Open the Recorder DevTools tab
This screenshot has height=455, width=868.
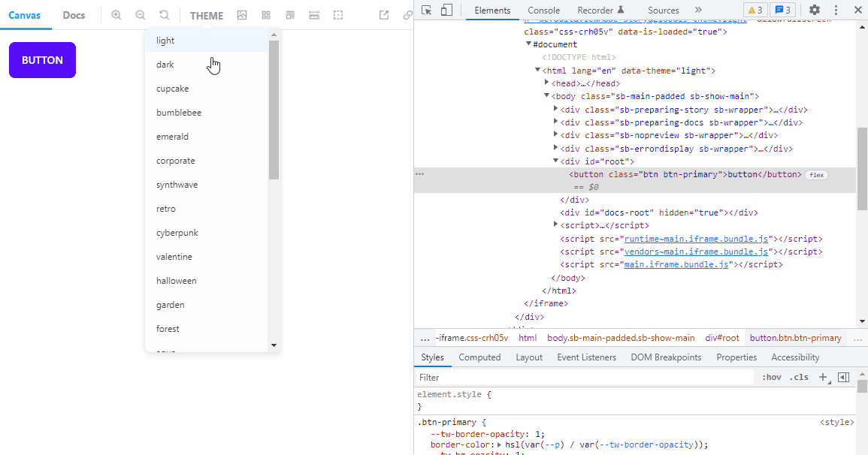[x=600, y=10]
